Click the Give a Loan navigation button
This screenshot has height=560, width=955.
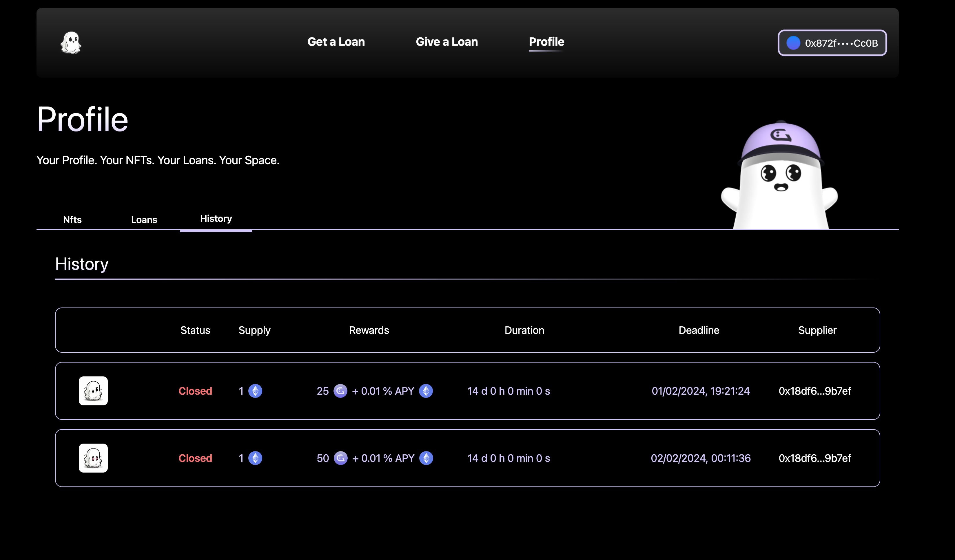click(446, 42)
